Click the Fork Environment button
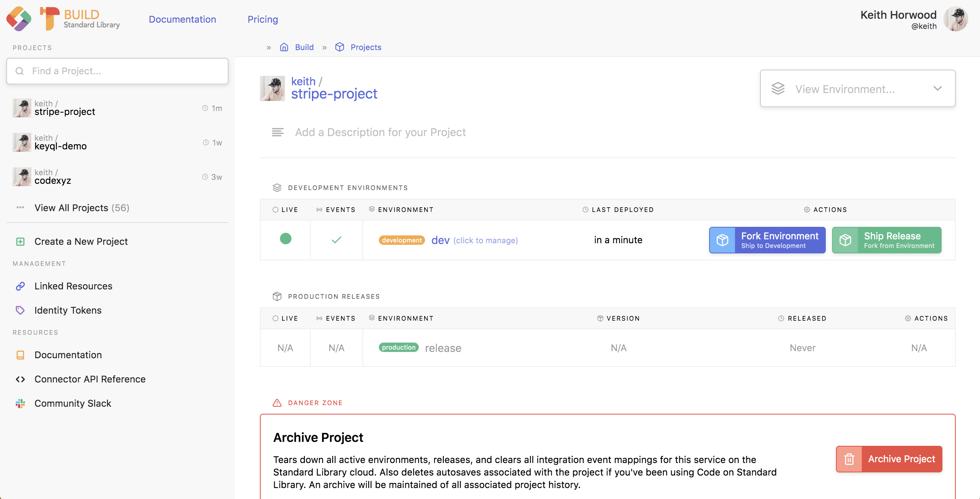This screenshot has height=499, width=980. coord(767,240)
